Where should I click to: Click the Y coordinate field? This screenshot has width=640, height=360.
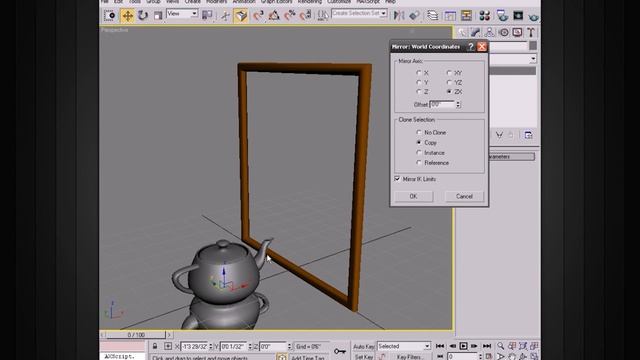tap(233, 347)
